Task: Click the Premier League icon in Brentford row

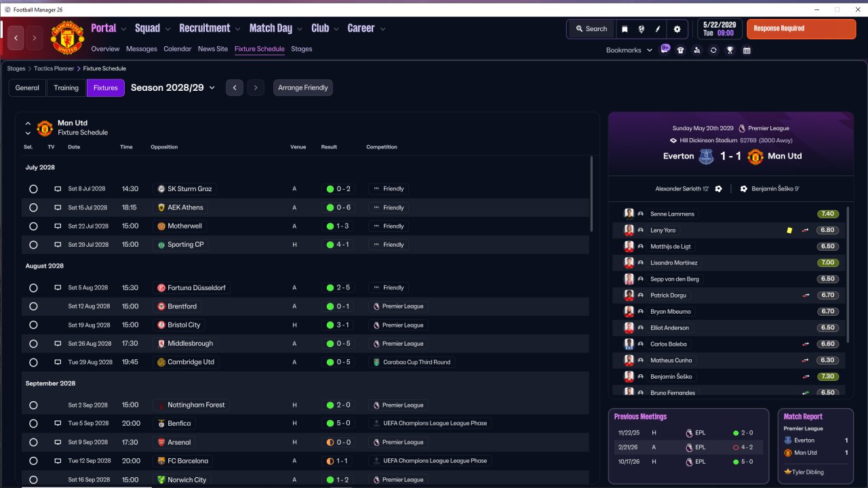Action: (376, 306)
